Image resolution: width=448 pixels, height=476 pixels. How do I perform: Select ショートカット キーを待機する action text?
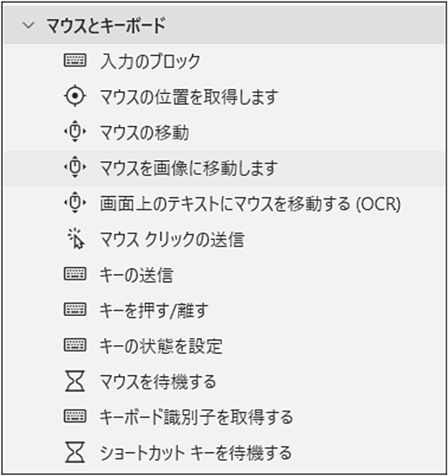(196, 452)
